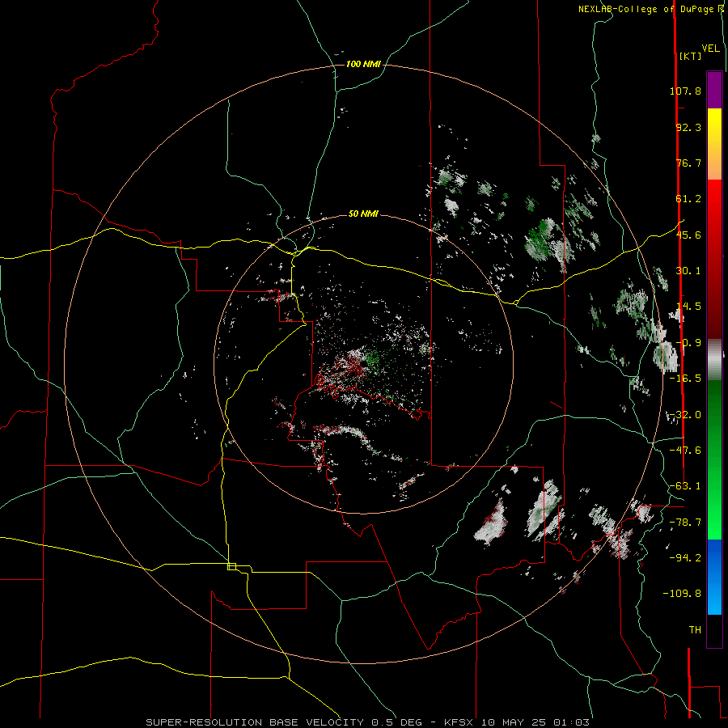Select the 92.3 scale value
This screenshot has width=728, height=728.
pyautogui.click(x=688, y=127)
